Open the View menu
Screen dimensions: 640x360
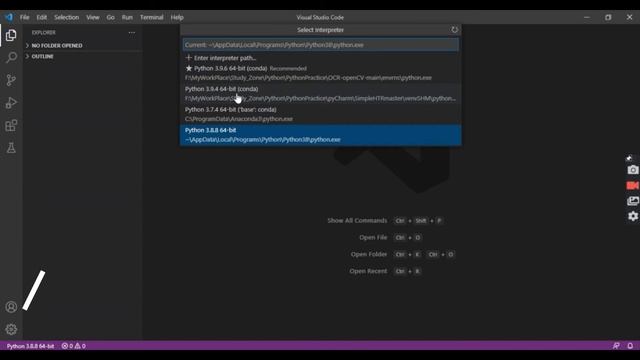click(93, 17)
